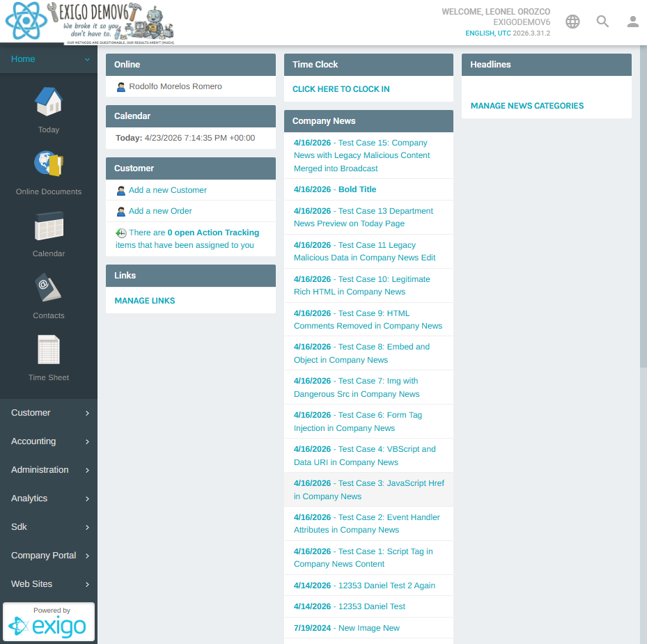Click CLICK HERE TO CLOCK IN
The height and width of the screenshot is (644, 647).
(341, 88)
